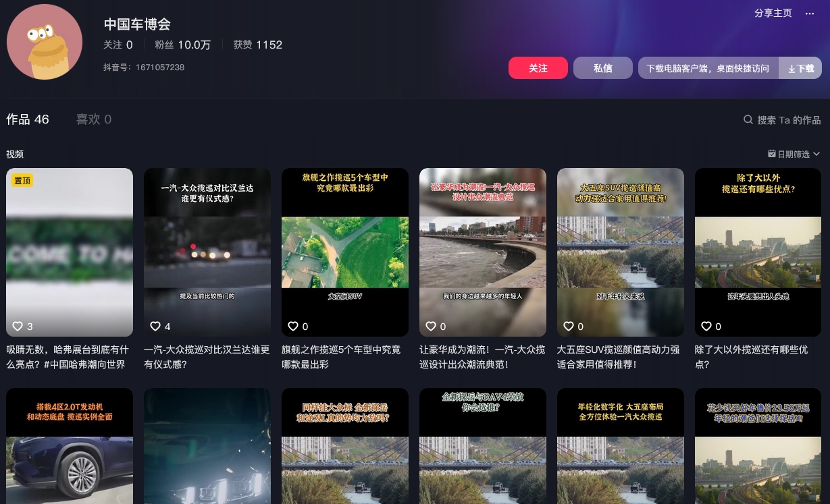Click heart icon on 除了大以外 video

click(706, 326)
